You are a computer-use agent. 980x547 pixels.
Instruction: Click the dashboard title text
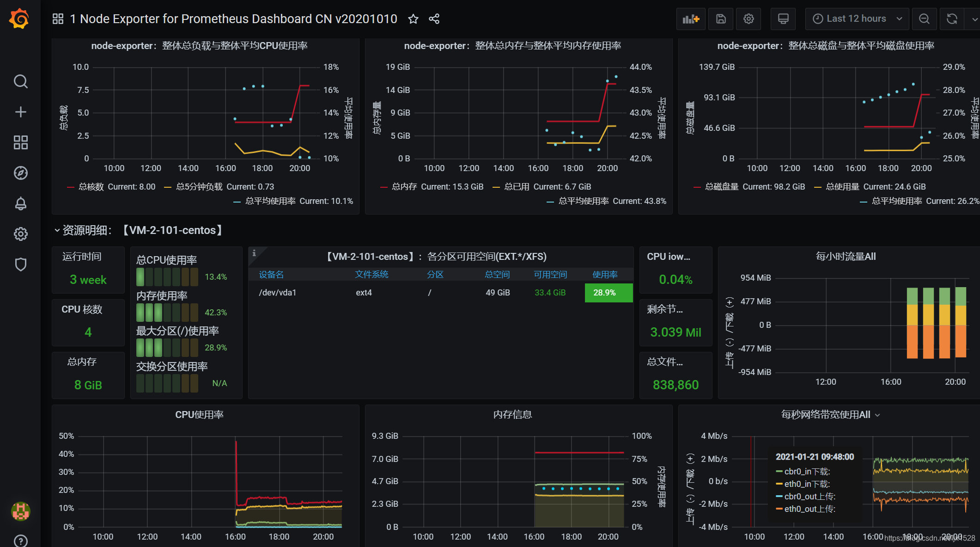(234, 19)
